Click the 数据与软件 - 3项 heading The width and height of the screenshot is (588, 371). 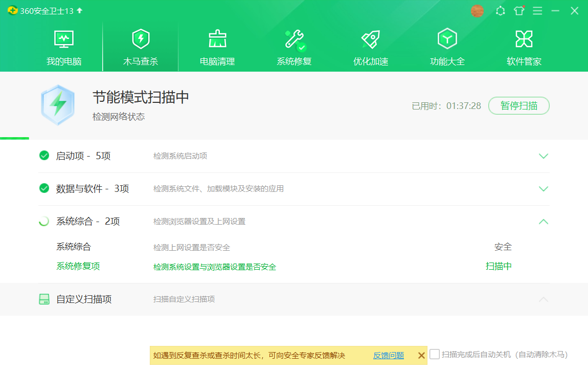click(x=92, y=188)
